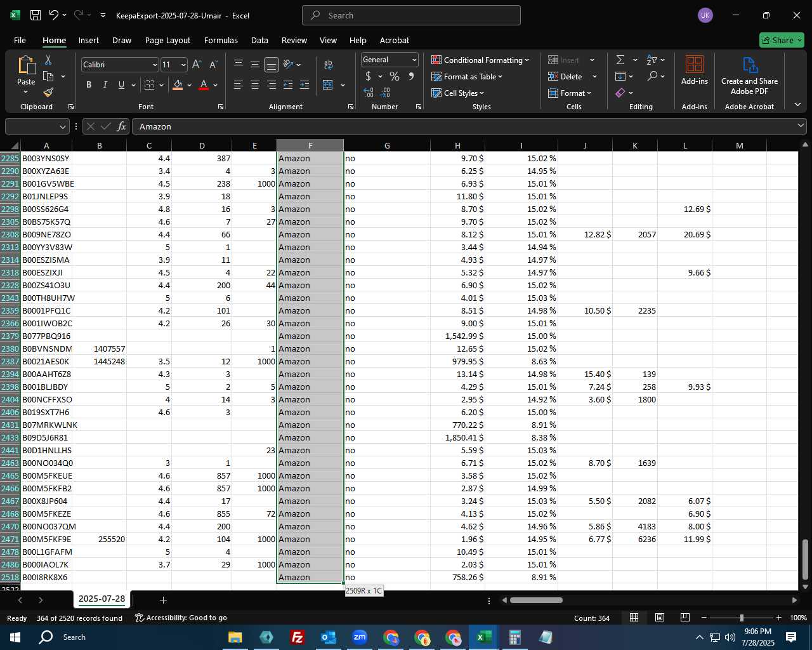
Task: Click the Paste clipboard icon
Action: tap(26, 66)
